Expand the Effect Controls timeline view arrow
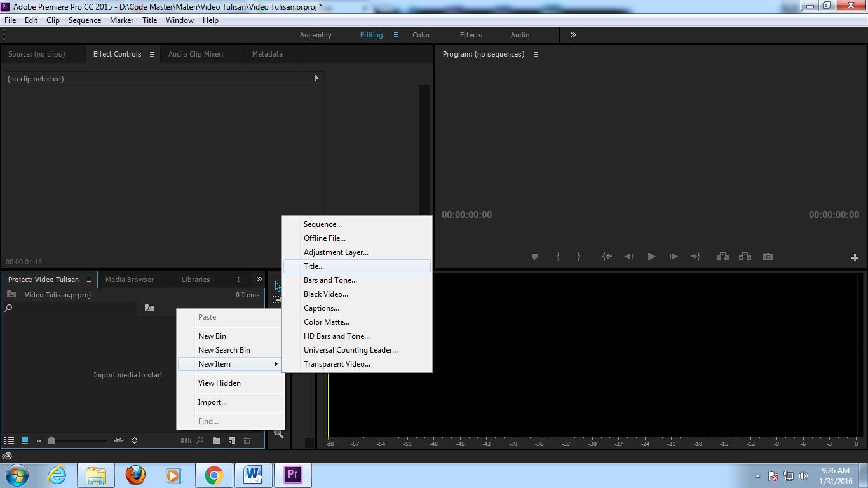This screenshot has width=868, height=488. coord(316,78)
